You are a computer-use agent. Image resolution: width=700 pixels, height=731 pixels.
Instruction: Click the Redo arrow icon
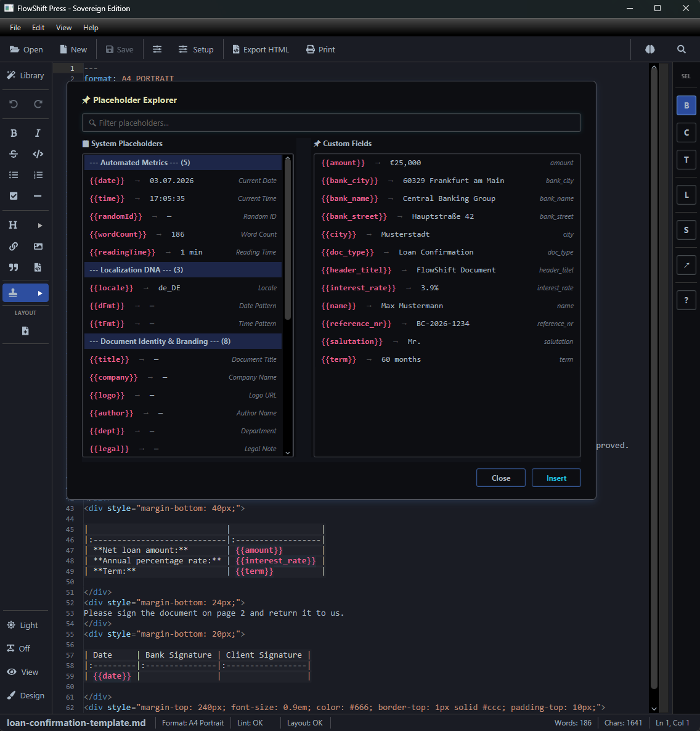[38, 104]
